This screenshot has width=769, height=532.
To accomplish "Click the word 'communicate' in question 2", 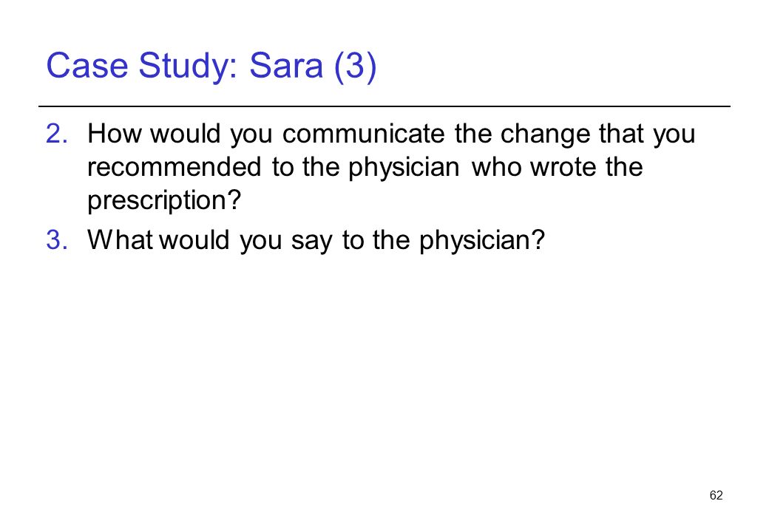I will (x=363, y=133).
